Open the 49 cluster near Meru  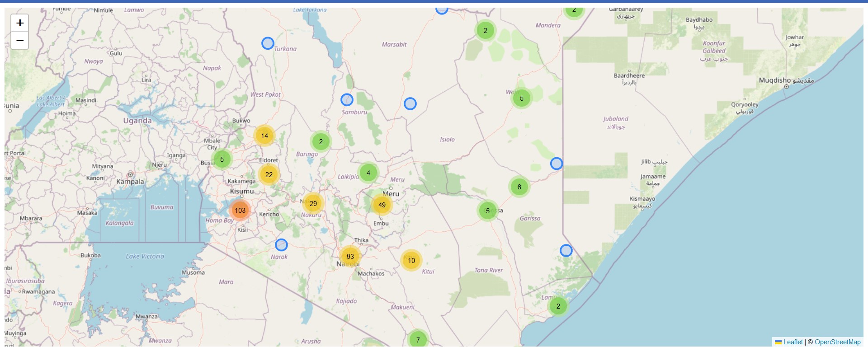point(382,205)
